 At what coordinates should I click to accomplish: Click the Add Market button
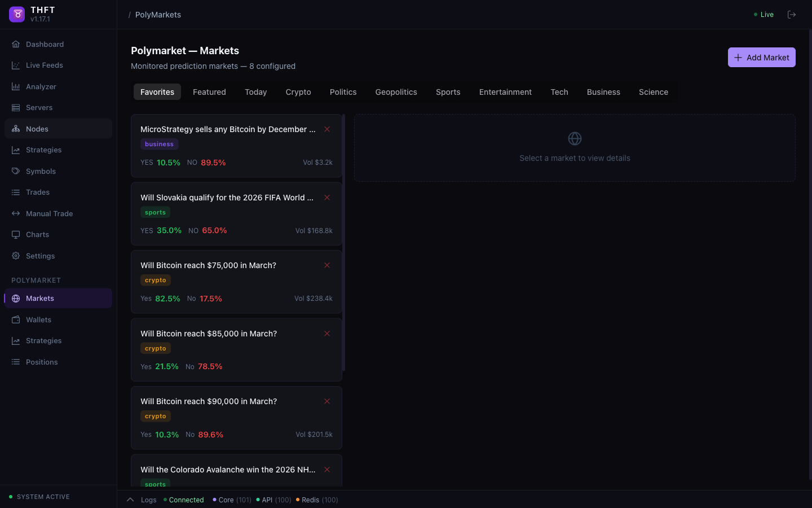click(761, 57)
